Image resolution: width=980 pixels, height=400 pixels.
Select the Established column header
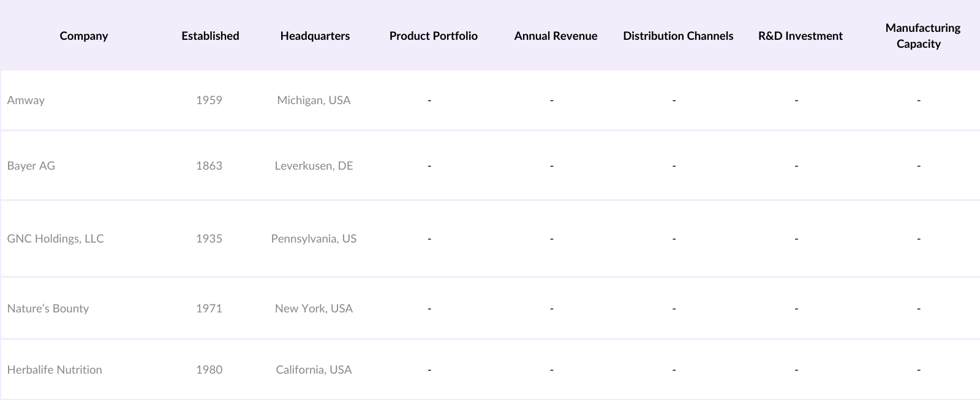click(210, 36)
